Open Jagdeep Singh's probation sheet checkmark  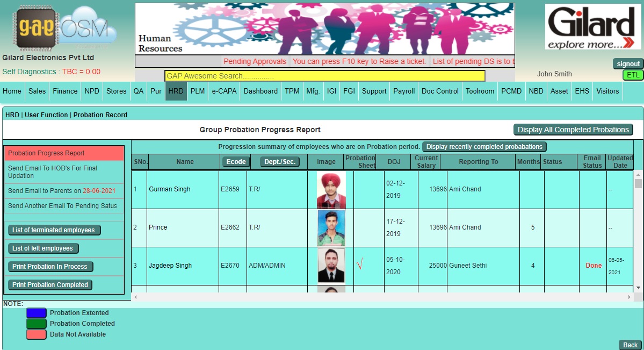coord(360,265)
